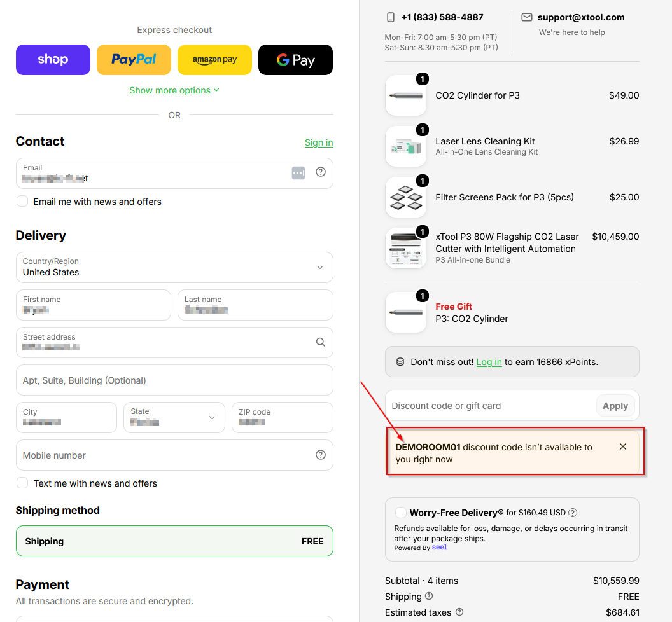Click Email field help question icon
The height and width of the screenshot is (622, 672).
(321, 172)
